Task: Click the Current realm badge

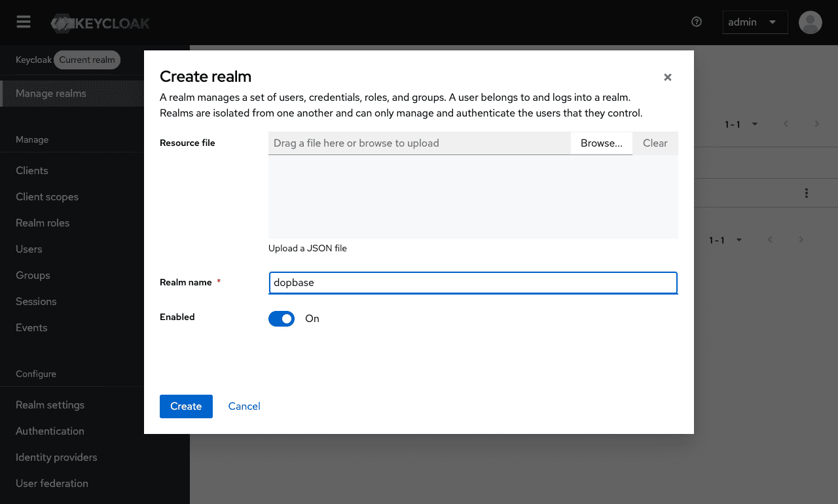Action: point(87,60)
